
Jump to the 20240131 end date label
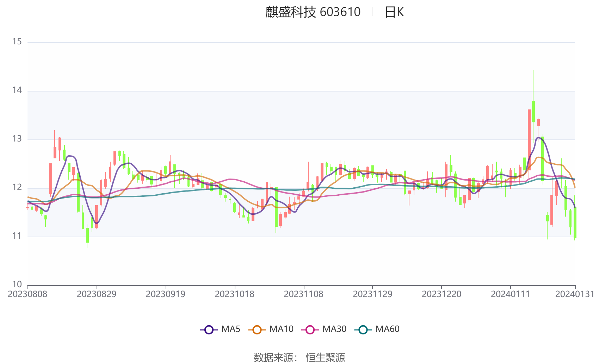575,294
